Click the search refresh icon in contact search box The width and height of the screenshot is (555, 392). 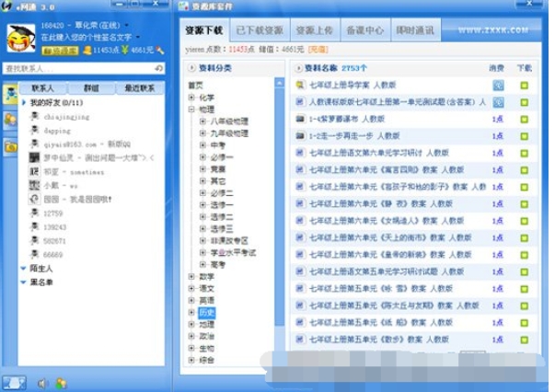coord(158,68)
